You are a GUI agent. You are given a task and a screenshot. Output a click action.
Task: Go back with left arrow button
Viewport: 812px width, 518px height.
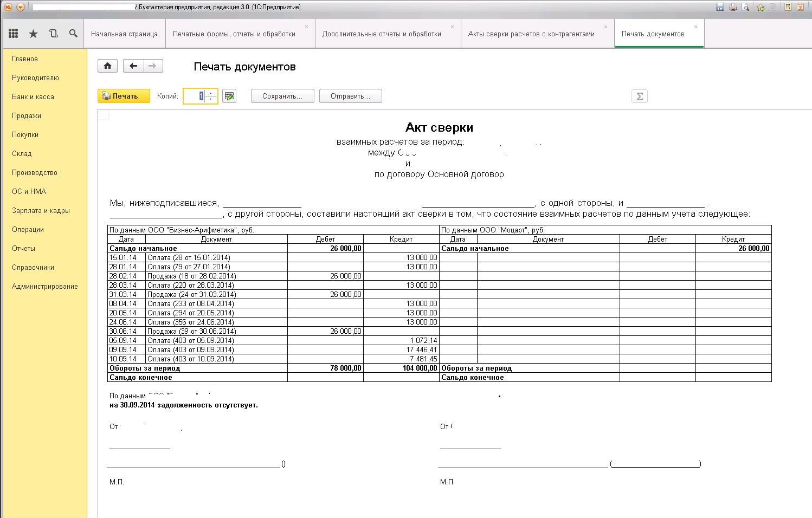click(133, 66)
